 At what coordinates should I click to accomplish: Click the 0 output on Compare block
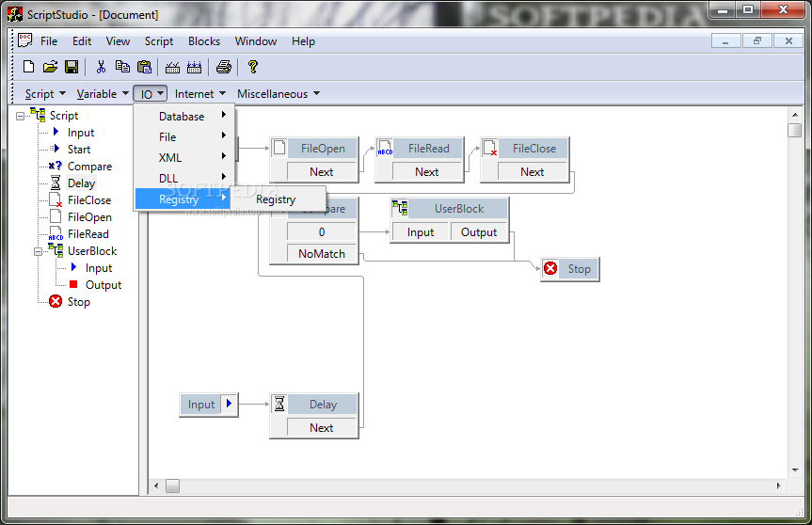click(x=322, y=232)
